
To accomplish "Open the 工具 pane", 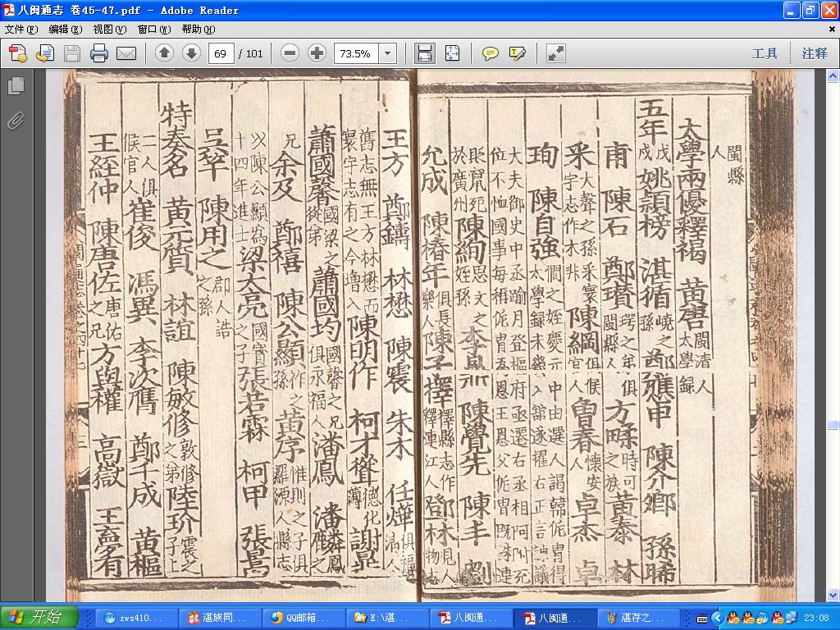I will tap(765, 53).
